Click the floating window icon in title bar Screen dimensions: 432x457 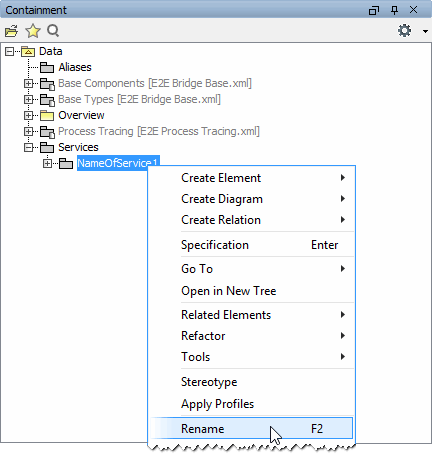(x=374, y=10)
